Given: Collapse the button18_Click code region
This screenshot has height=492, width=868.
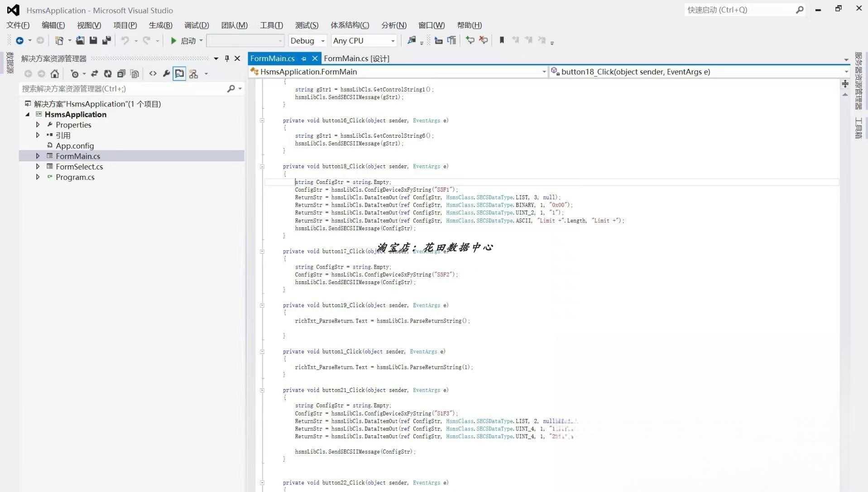Looking at the screenshot, I should click(262, 166).
